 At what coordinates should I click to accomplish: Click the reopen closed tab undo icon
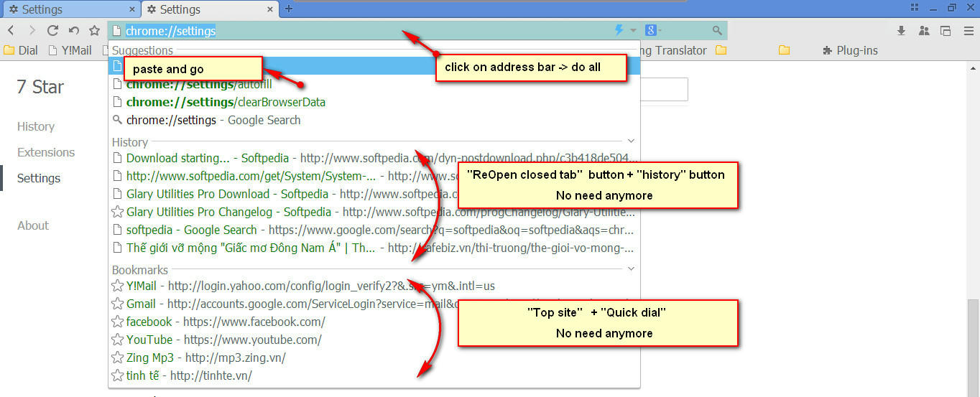[73, 30]
